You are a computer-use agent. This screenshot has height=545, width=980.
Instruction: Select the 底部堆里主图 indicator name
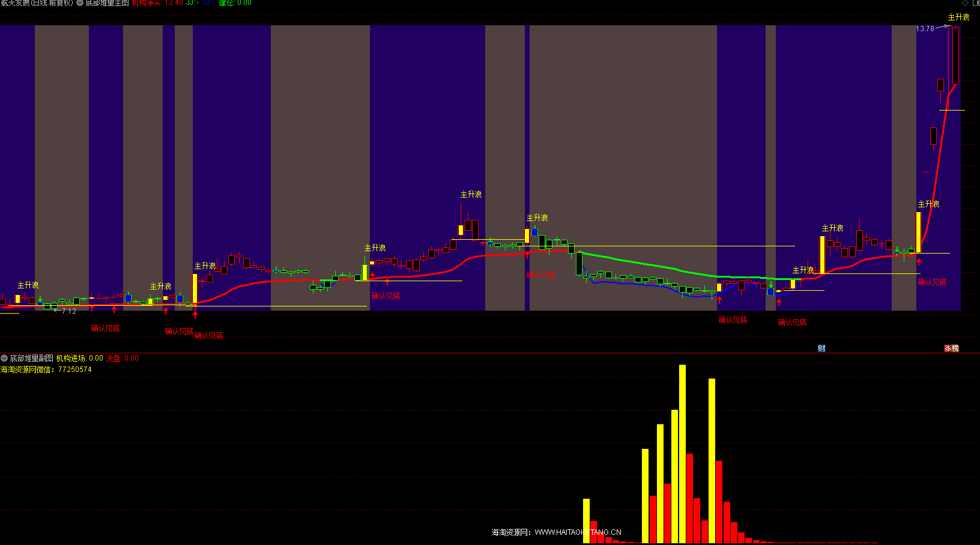[107, 3]
